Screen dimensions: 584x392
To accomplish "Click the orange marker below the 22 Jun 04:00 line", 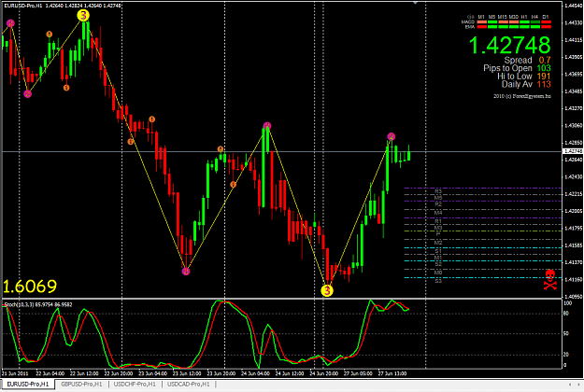I will pos(66,88).
